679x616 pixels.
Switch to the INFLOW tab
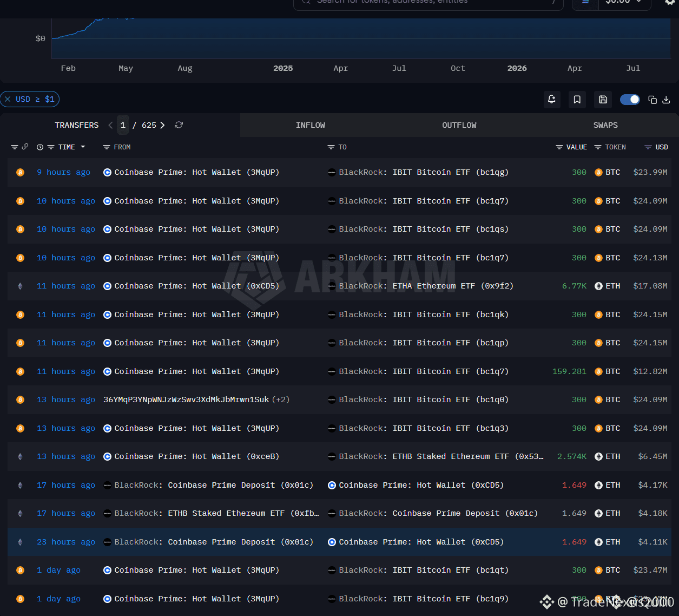[x=311, y=125]
